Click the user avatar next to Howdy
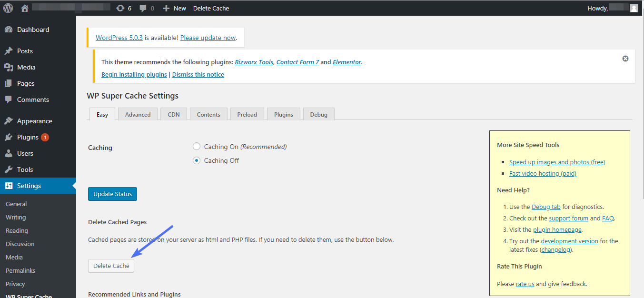Viewport: 644px width, 298px height. (634, 8)
